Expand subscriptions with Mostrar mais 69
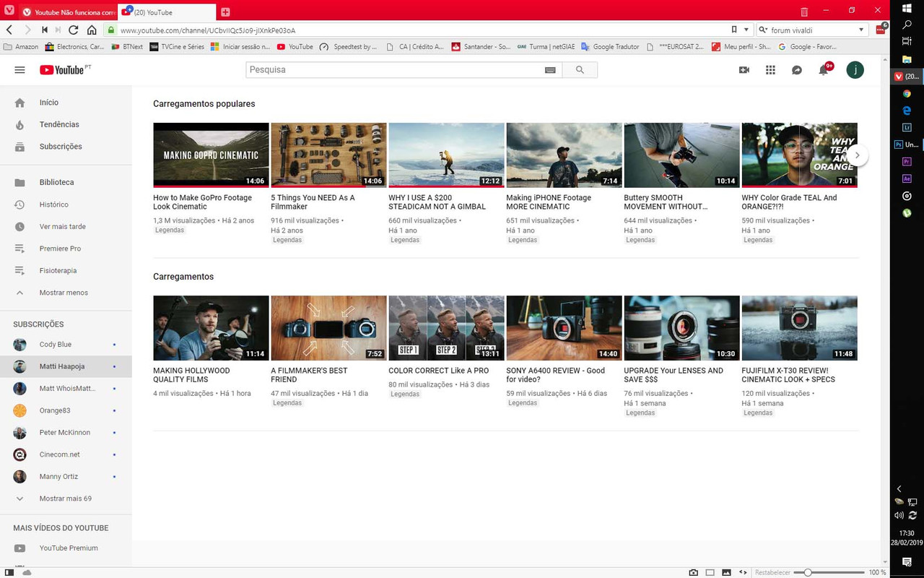924x578 pixels. 66,499
